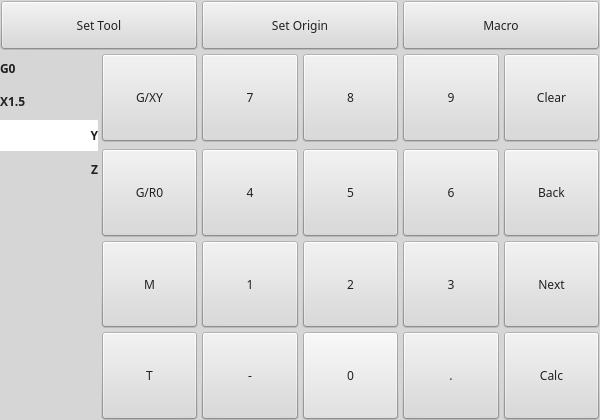This screenshot has width=600, height=420.
Task: Select the Z coordinate field
Action: pos(49,169)
